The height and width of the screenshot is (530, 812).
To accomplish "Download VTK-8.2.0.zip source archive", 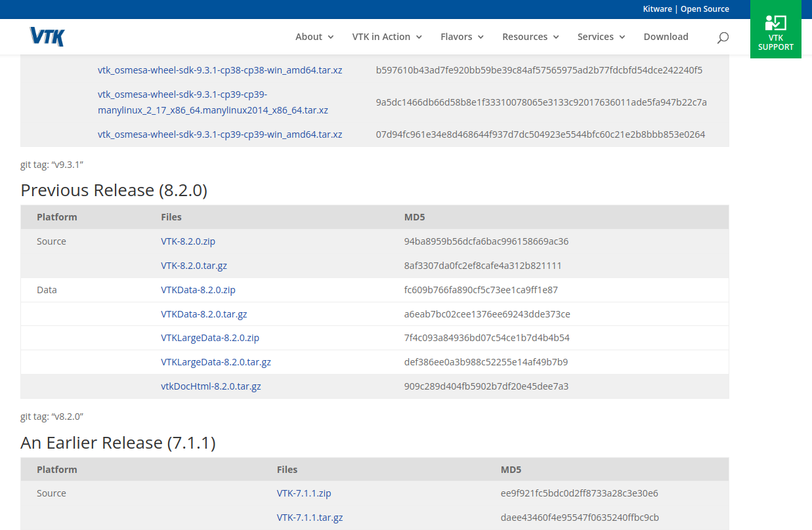I will [x=188, y=241].
